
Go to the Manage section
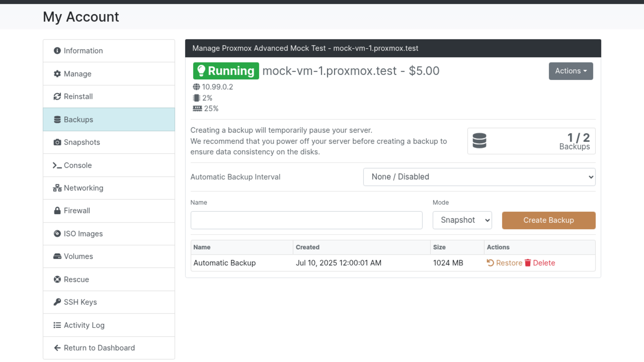point(109,74)
